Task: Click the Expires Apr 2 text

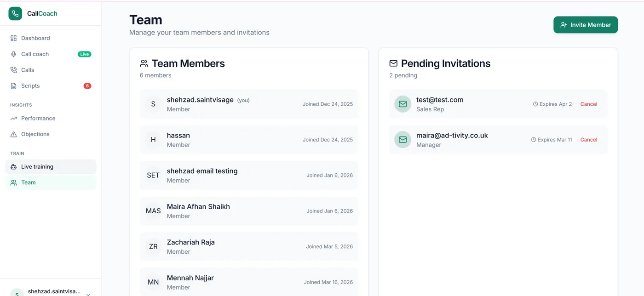Action: click(556, 104)
